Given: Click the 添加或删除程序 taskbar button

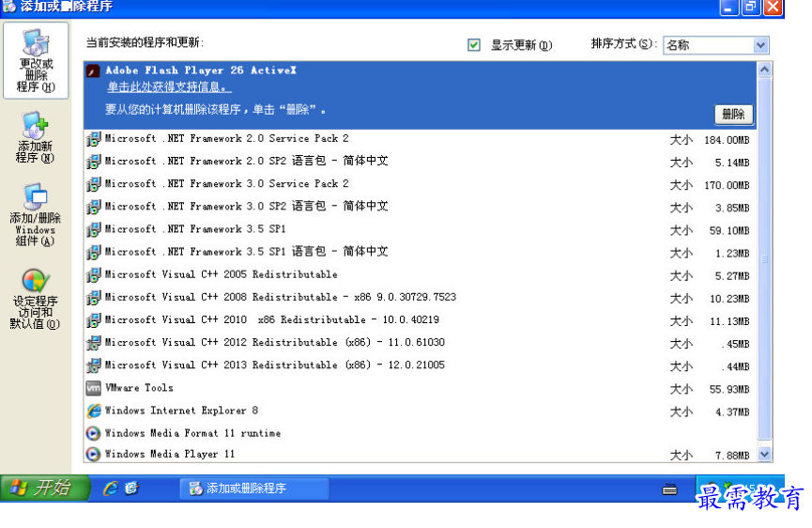Looking at the screenshot, I should (x=254, y=489).
